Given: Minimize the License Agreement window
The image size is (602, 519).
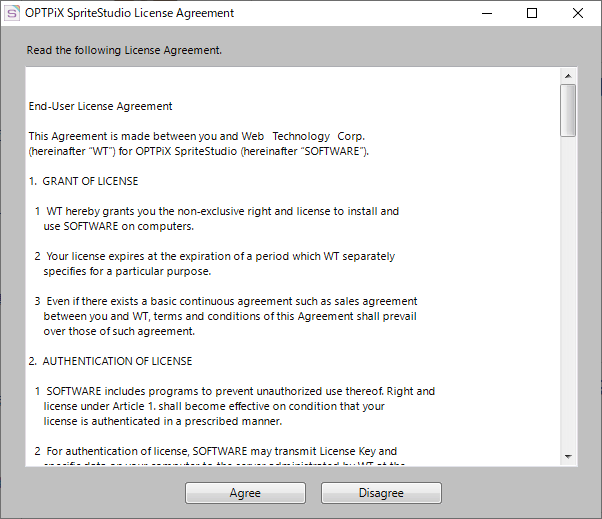Looking at the screenshot, I should (x=487, y=13).
